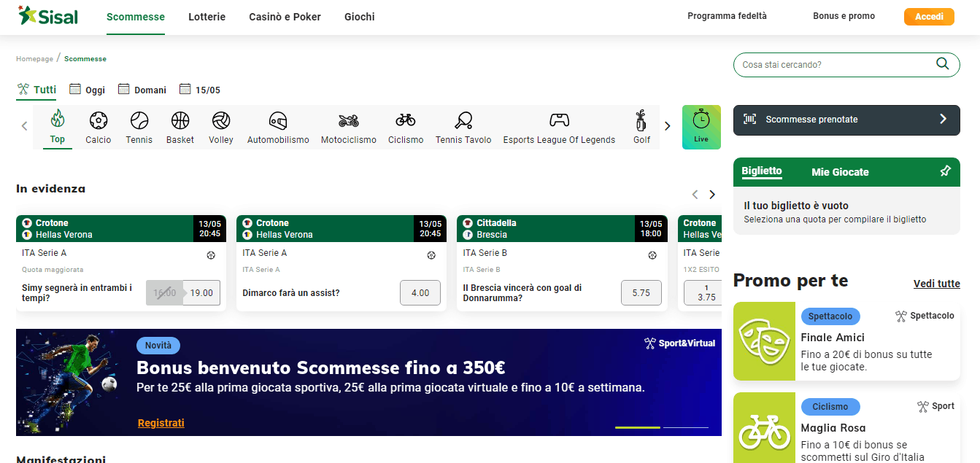The height and width of the screenshot is (463, 980).
Task: Open Programma fedeltà link
Action: click(x=727, y=16)
